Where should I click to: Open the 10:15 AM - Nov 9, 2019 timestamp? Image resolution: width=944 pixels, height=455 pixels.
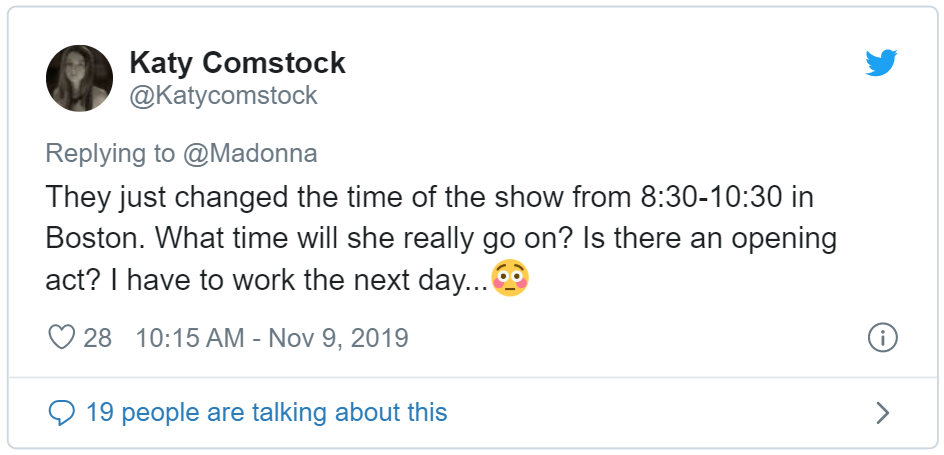click(271, 337)
